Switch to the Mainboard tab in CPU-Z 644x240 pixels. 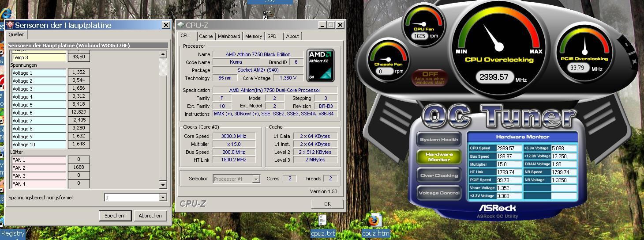(x=229, y=36)
